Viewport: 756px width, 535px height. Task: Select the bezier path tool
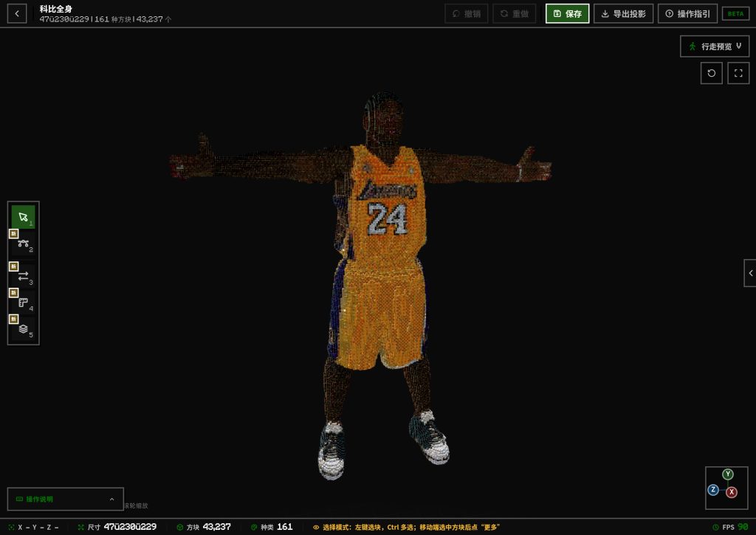coord(23,244)
